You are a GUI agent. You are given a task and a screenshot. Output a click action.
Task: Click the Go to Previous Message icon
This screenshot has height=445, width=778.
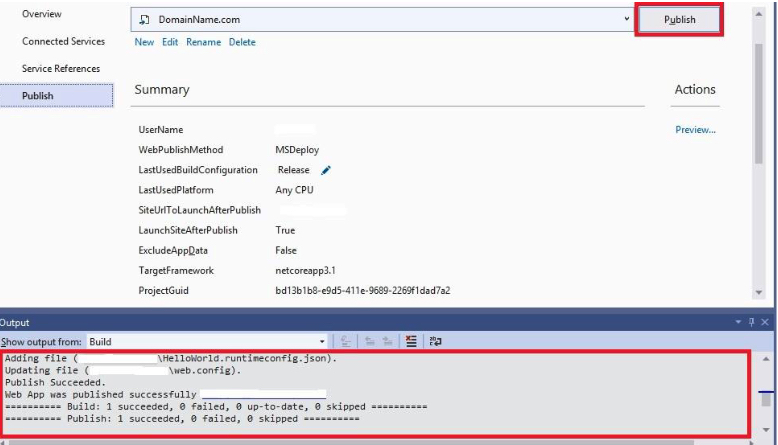[x=370, y=341]
